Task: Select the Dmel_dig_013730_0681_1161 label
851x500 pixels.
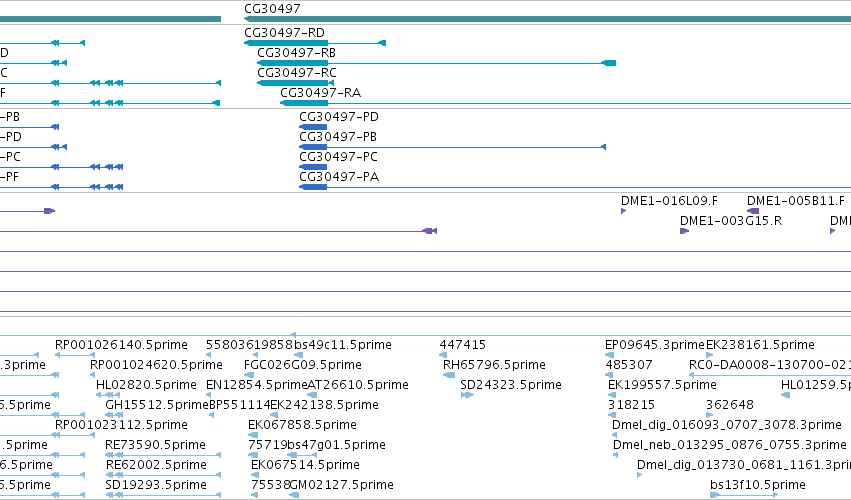Action: pyautogui.click(x=744, y=465)
